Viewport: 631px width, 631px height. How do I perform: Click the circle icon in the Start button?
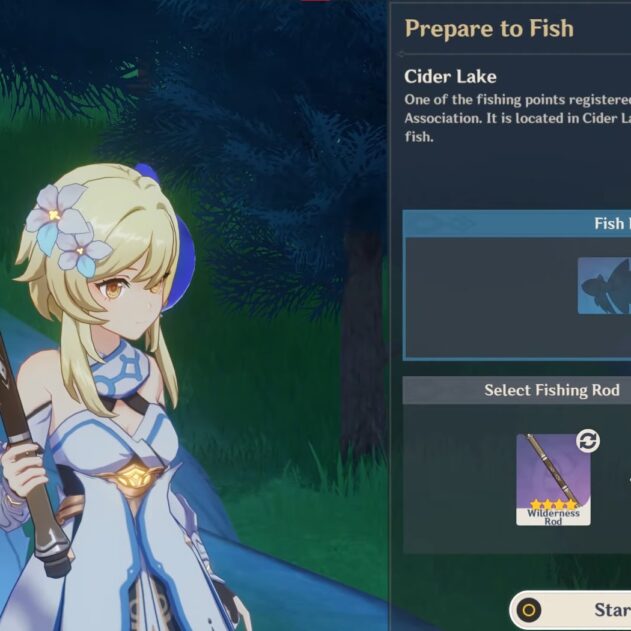(529, 610)
